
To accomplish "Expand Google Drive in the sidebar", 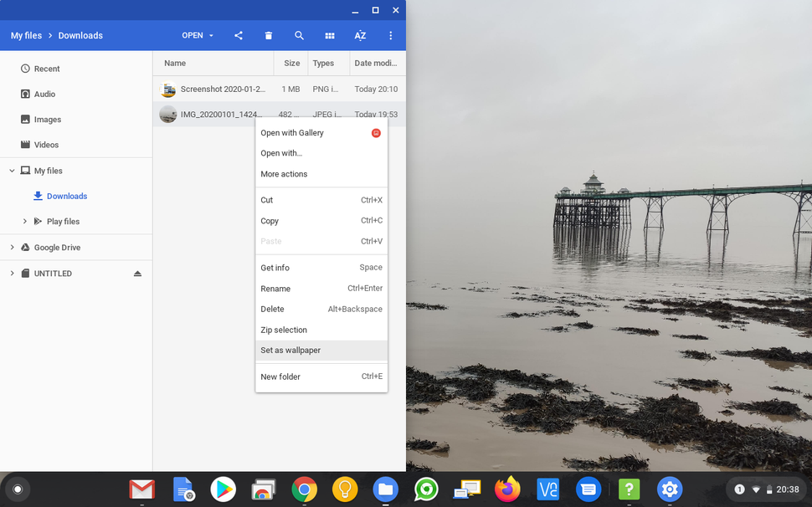I will (x=11, y=247).
